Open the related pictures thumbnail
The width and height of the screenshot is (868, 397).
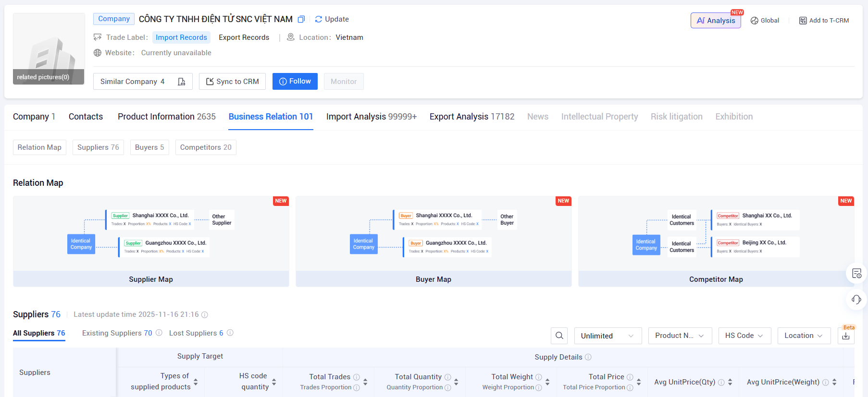pyautogui.click(x=49, y=49)
